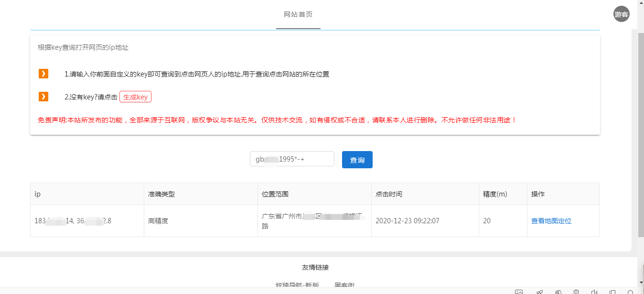Select the 操作 column header
The width and height of the screenshot is (644, 294).
point(563,194)
